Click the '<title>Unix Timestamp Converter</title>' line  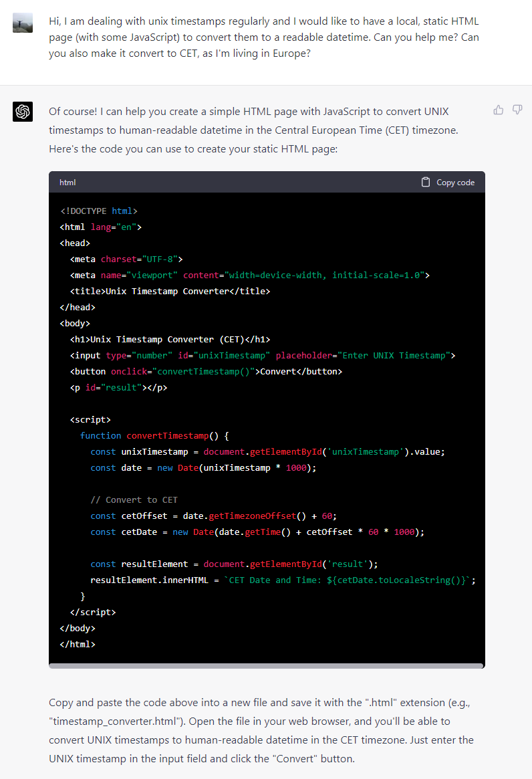170,291
